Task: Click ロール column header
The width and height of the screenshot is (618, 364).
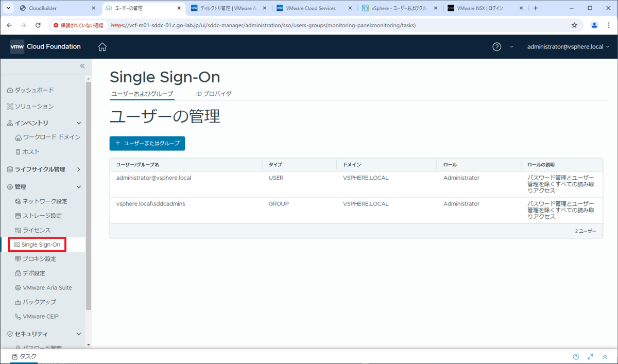Action: [x=450, y=165]
